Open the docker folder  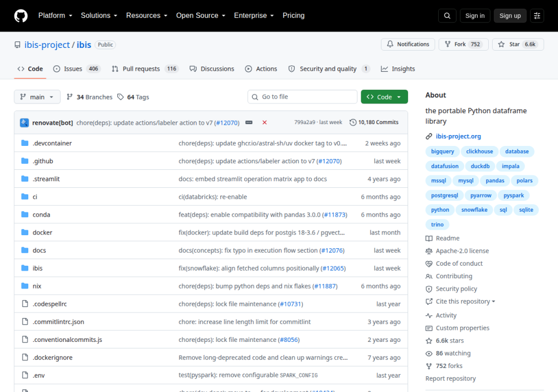(x=43, y=232)
